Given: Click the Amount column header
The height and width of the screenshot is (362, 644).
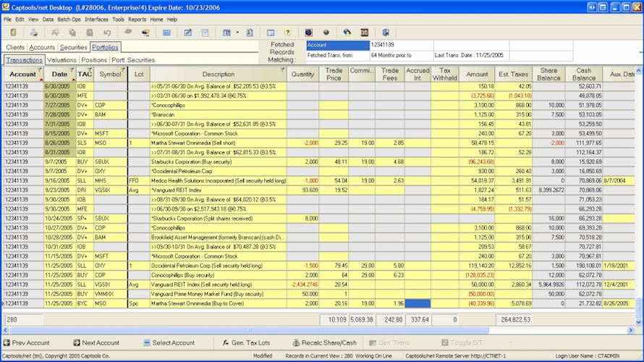Looking at the screenshot, I should [477, 75].
